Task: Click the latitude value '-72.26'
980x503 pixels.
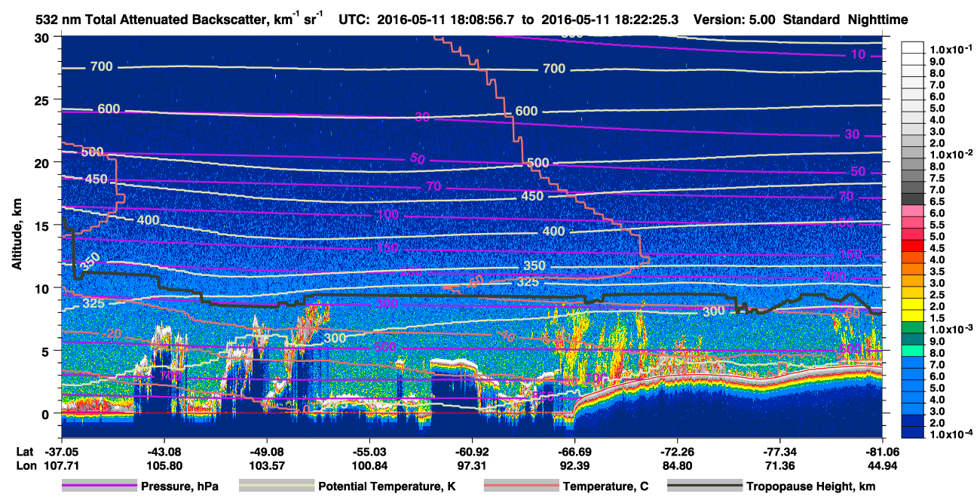Action: (677, 450)
